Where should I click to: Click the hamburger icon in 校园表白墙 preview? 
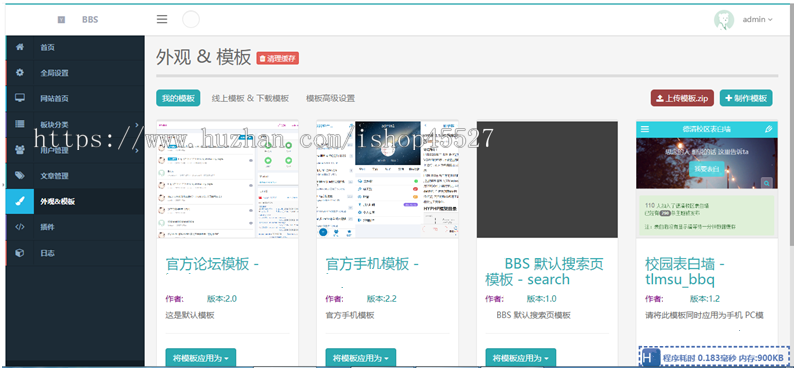pyautogui.click(x=645, y=129)
